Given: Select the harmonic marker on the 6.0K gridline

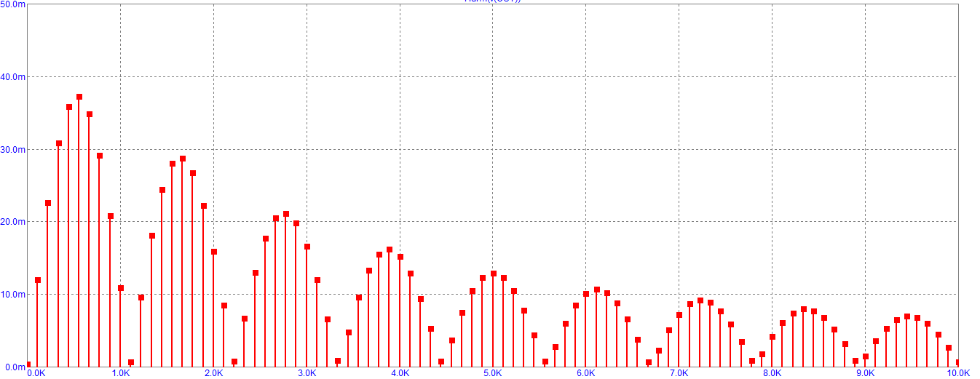Looking at the screenshot, I should [x=586, y=294].
